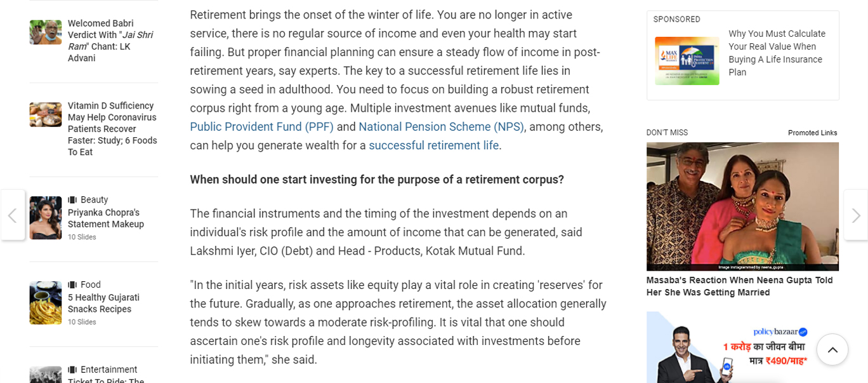Click slideshow icon beside Entertainment label

[72, 370]
